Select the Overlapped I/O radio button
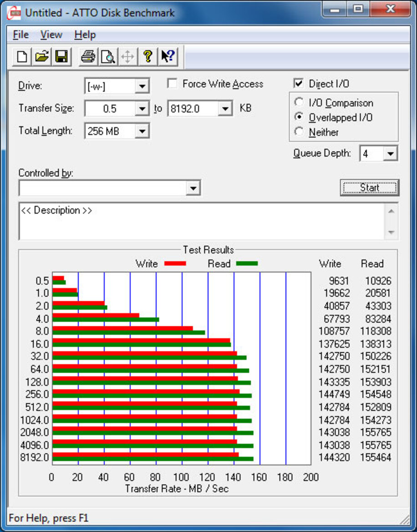The image size is (417, 532). [x=299, y=117]
